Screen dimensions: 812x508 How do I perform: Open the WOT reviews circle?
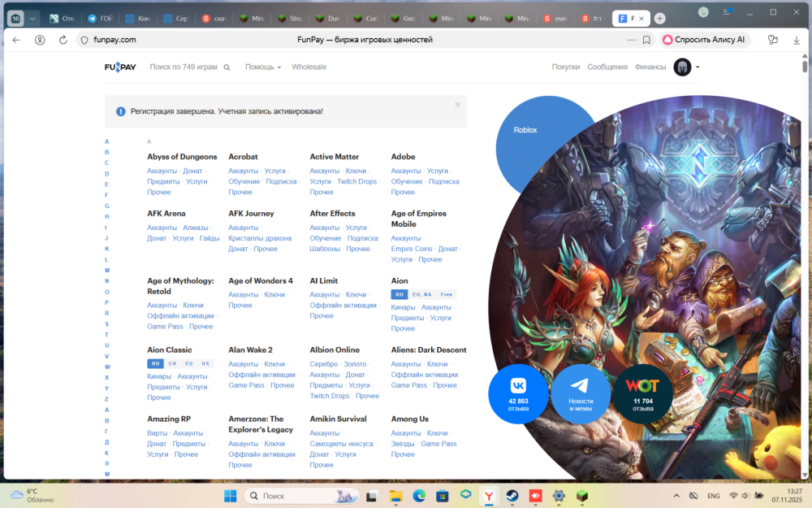tap(642, 394)
